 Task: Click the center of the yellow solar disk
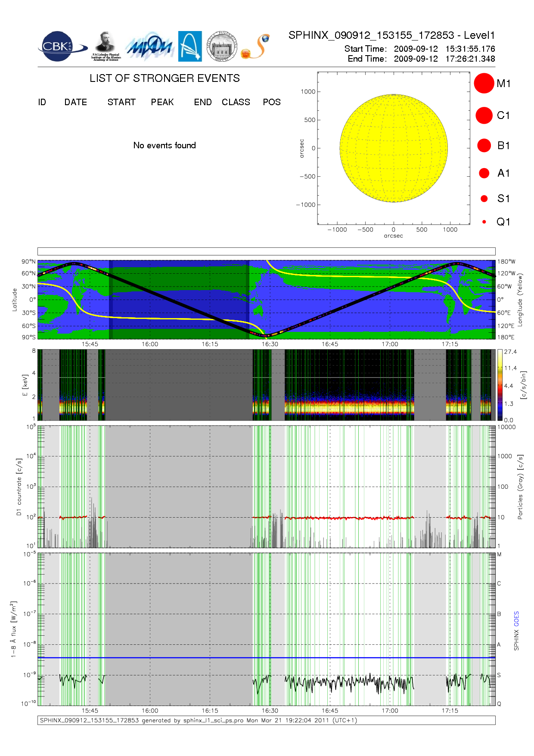394,148
